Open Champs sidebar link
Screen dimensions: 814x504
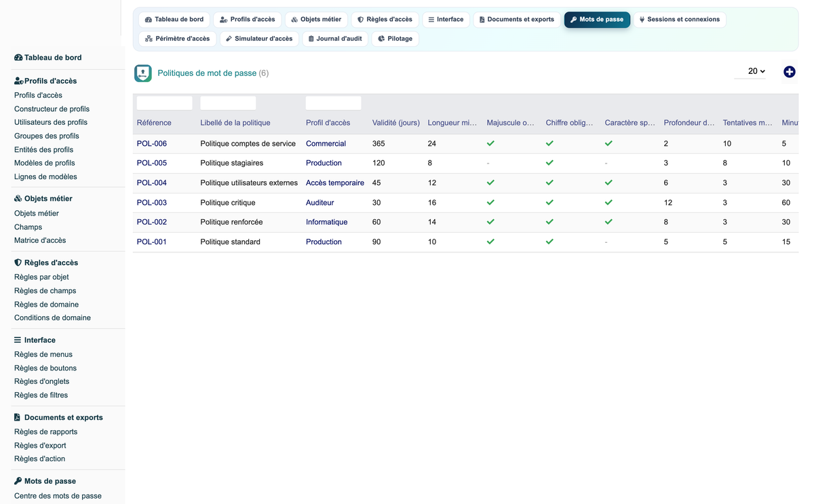(x=28, y=227)
